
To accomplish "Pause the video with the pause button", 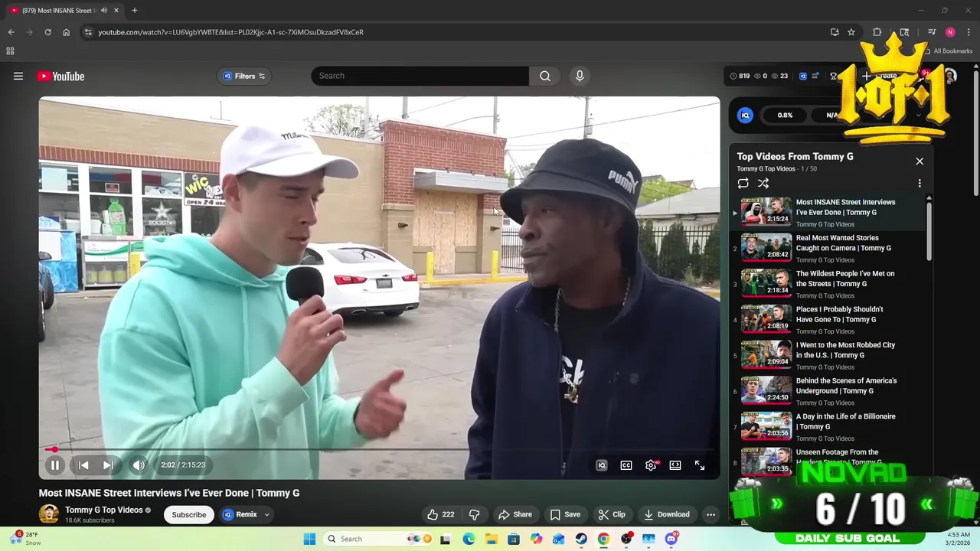I will click(x=55, y=465).
